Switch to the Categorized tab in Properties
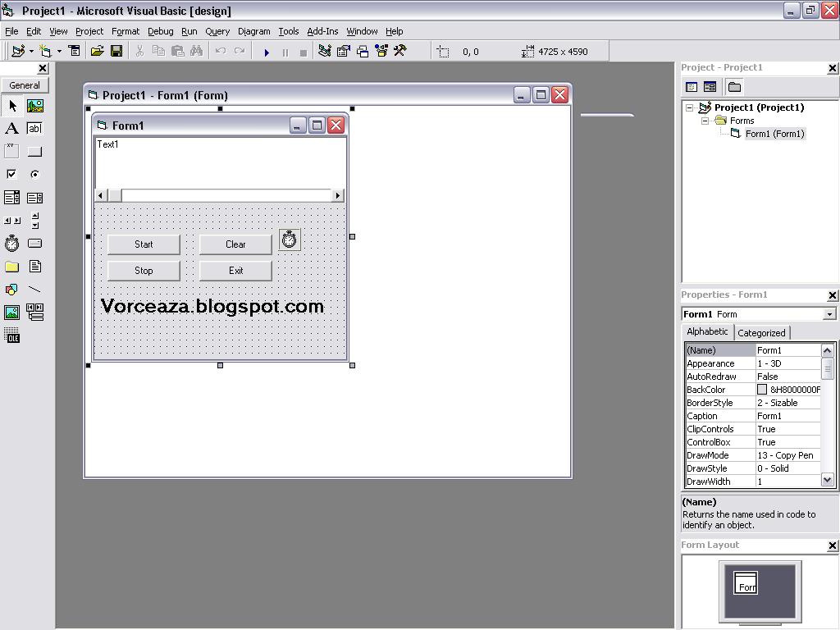 pos(761,332)
